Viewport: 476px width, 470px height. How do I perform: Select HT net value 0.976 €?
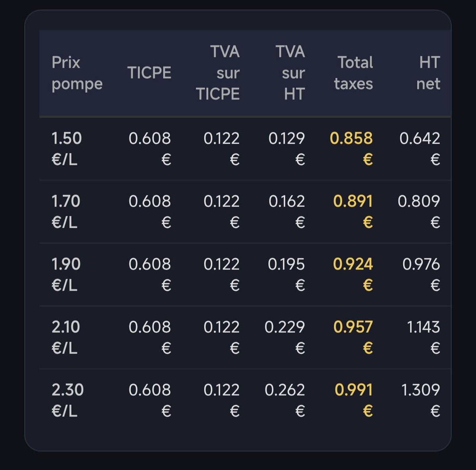click(421, 274)
